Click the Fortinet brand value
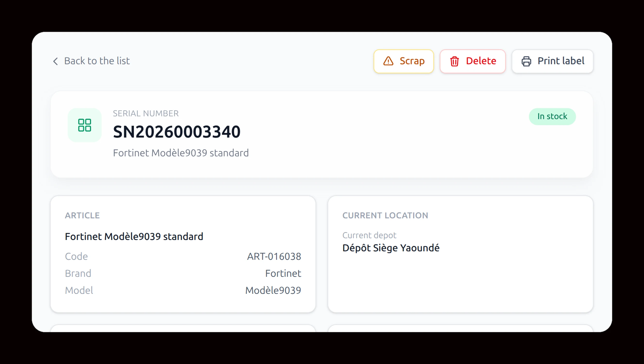 coord(283,273)
